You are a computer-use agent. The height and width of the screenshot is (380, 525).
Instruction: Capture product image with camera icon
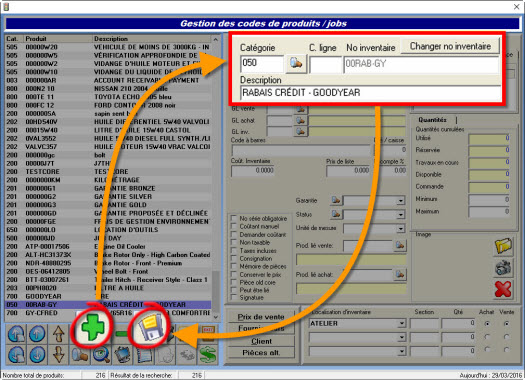pyautogui.click(x=503, y=268)
